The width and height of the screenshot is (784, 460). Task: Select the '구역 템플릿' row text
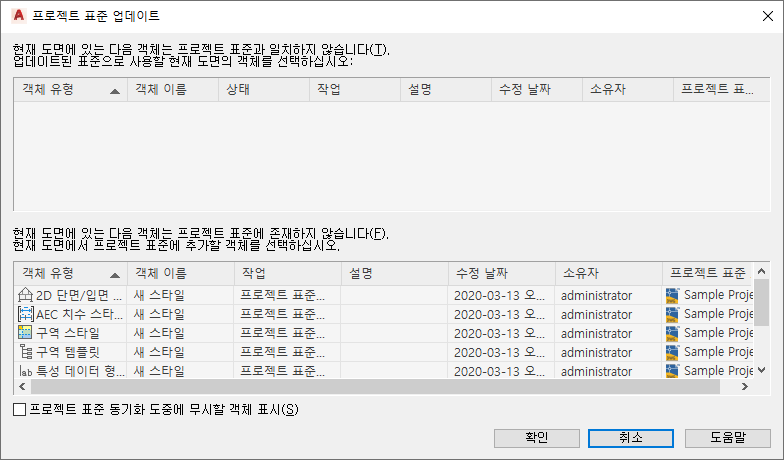click(68, 352)
